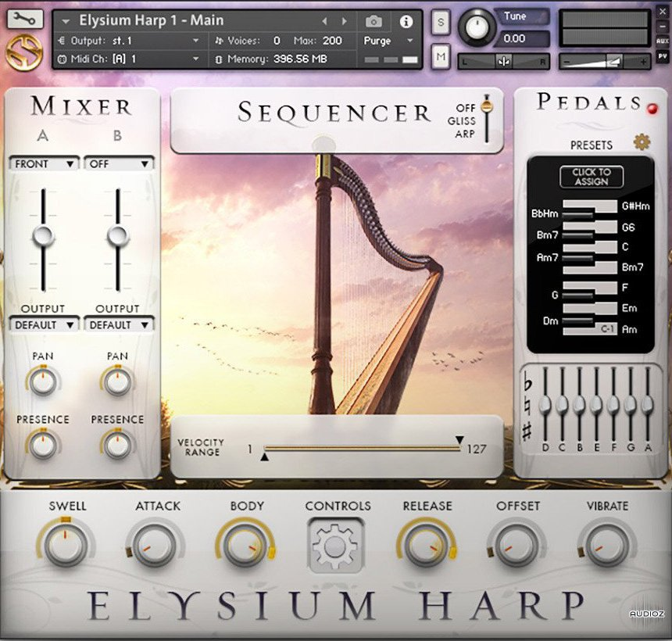This screenshot has height=641, width=672.
Task: Open the Controls settings gear
Action: (337, 547)
